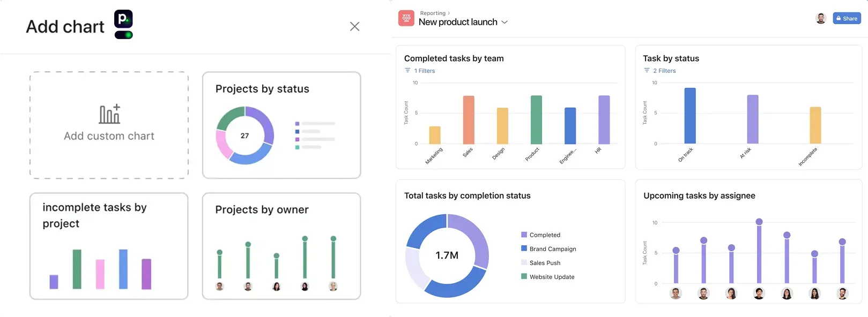This screenshot has height=317, width=868.
Task: Select the Projects by status chart template
Action: [x=281, y=125]
